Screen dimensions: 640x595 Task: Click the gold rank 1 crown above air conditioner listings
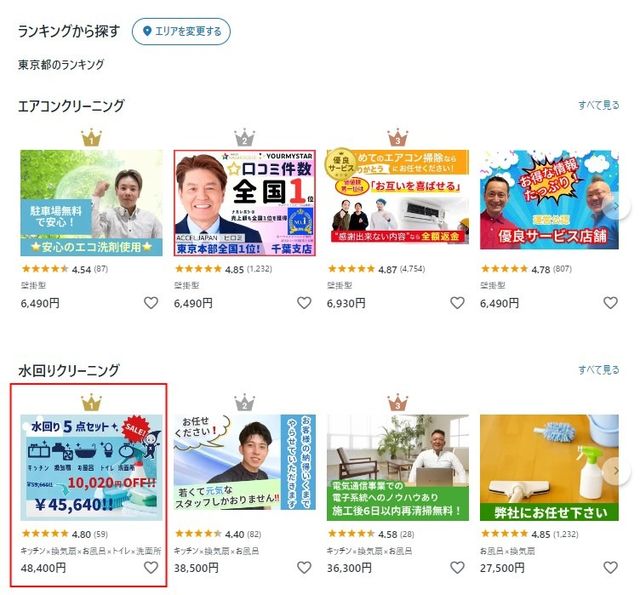[92, 137]
